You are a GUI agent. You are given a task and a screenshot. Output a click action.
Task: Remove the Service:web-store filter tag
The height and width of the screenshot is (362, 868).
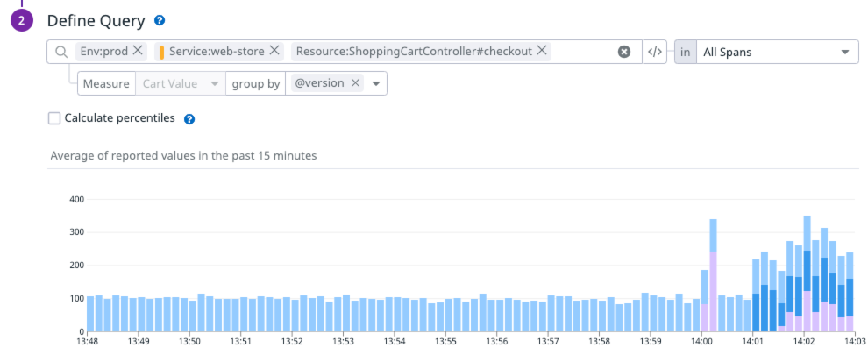(274, 51)
